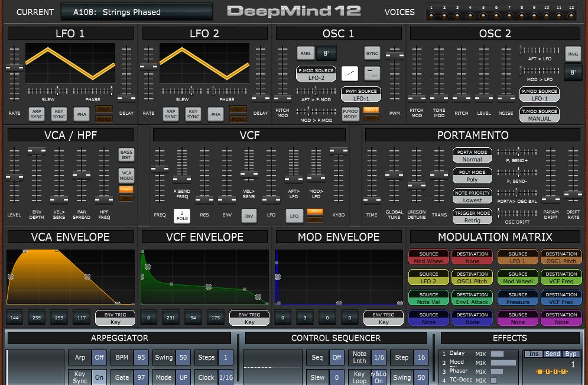
Task: Click the UNISON DETUNE slider handle
Action: pos(416,185)
